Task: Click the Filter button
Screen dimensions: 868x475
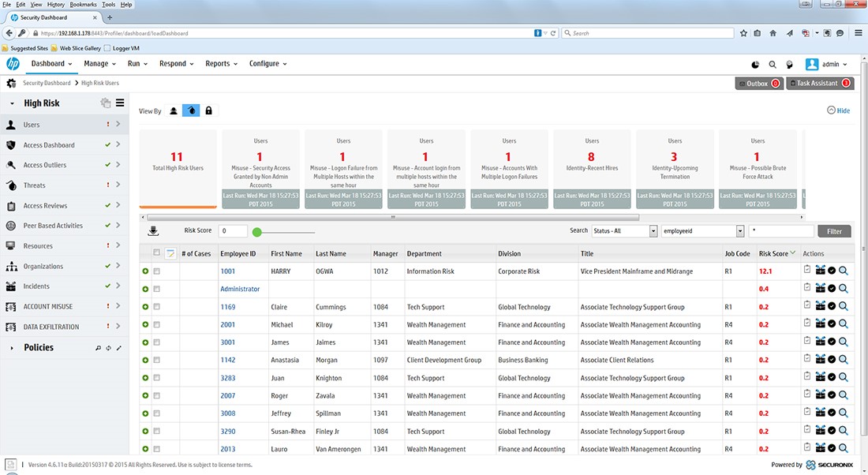Action: (x=834, y=231)
